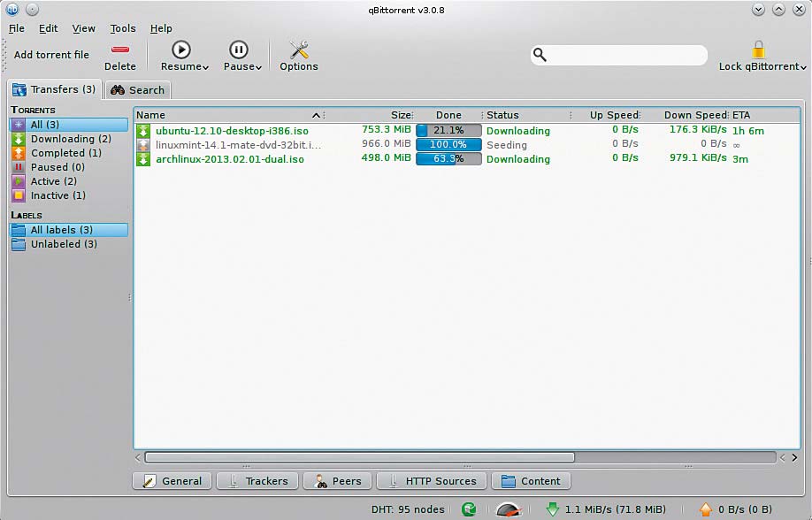Viewport: 812px width, 520px height.
Task: Click the 63.3% progress bar of archlinux torrent
Action: (x=448, y=159)
